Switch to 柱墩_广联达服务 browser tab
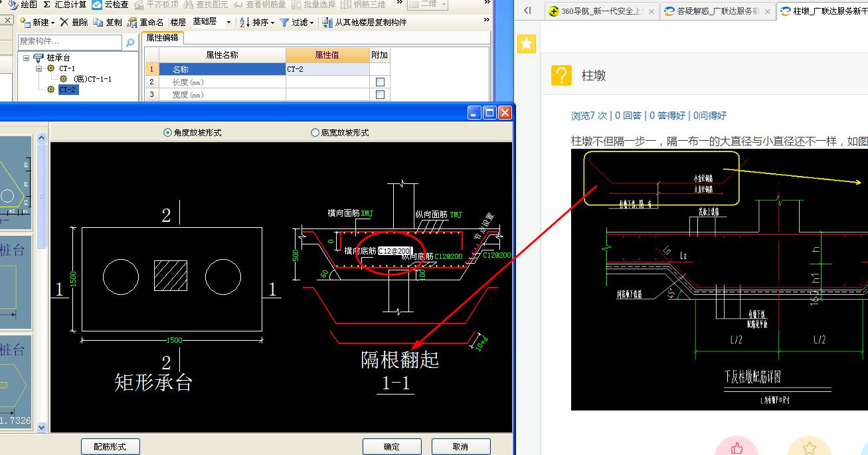Screen dimensions: 868x455 coord(824,11)
